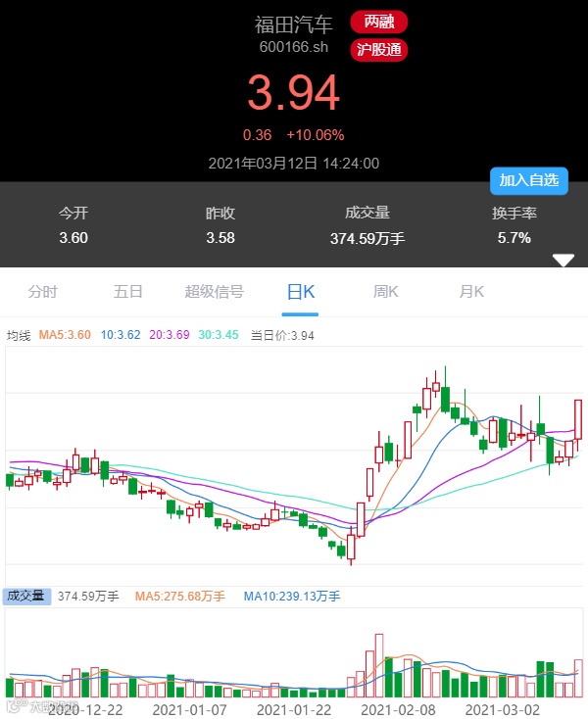Click the 加入自选 button
Screen dimensions: 588x719
[529, 180]
